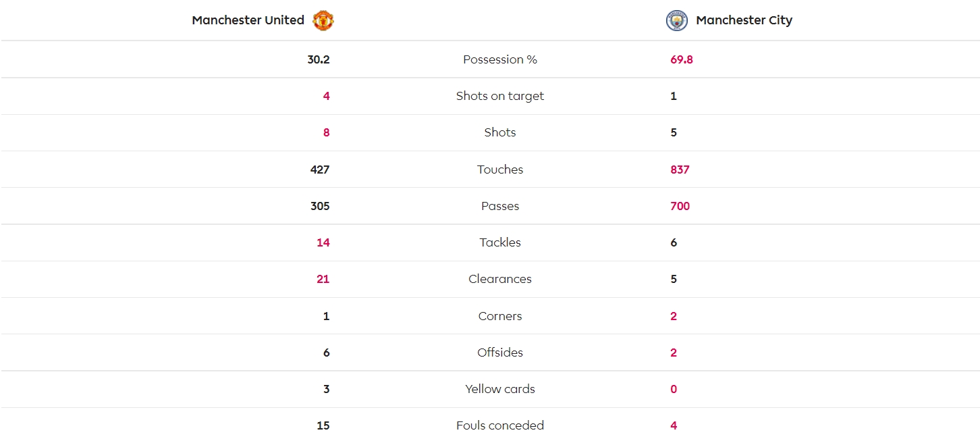Select the Possession % stat label
The image size is (980, 441).
tap(500, 59)
